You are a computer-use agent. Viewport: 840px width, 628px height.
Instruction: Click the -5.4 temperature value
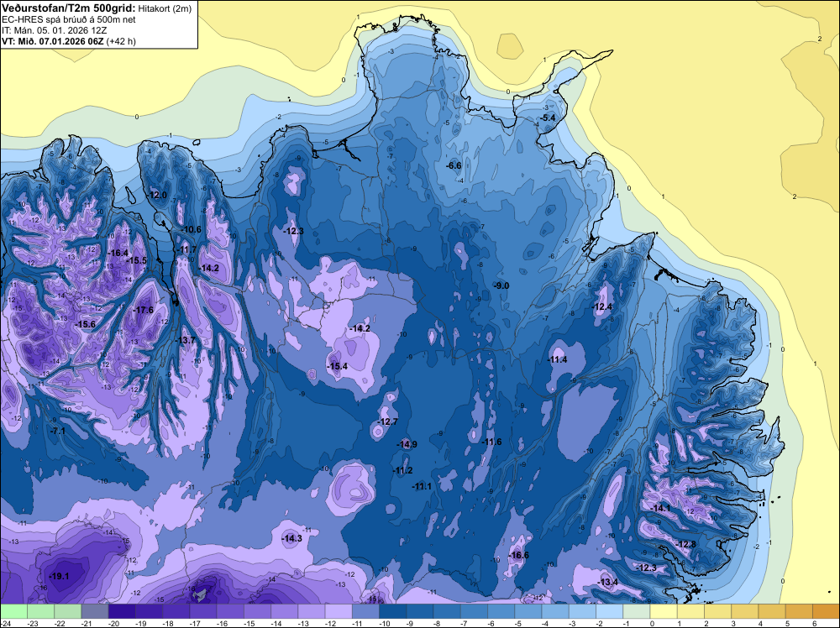(548, 118)
